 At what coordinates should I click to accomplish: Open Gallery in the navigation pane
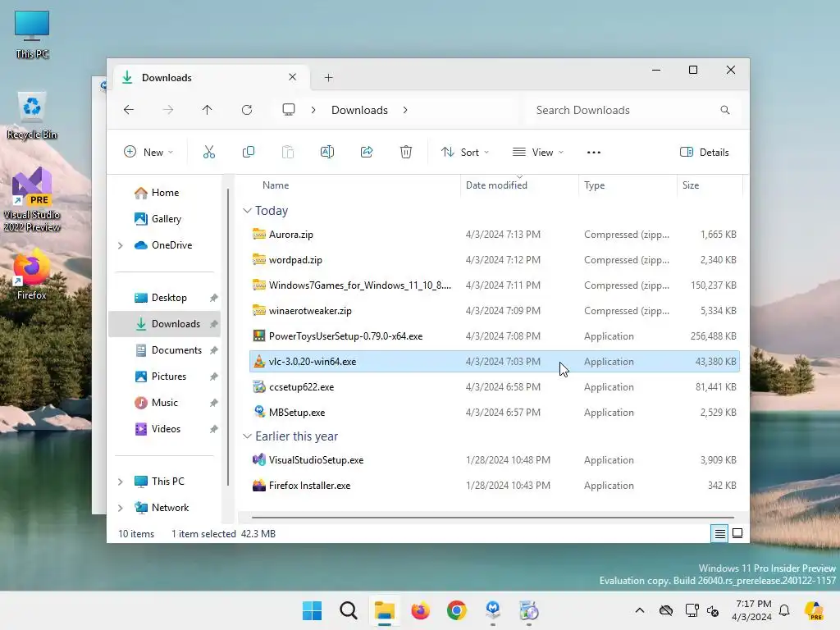pos(165,219)
